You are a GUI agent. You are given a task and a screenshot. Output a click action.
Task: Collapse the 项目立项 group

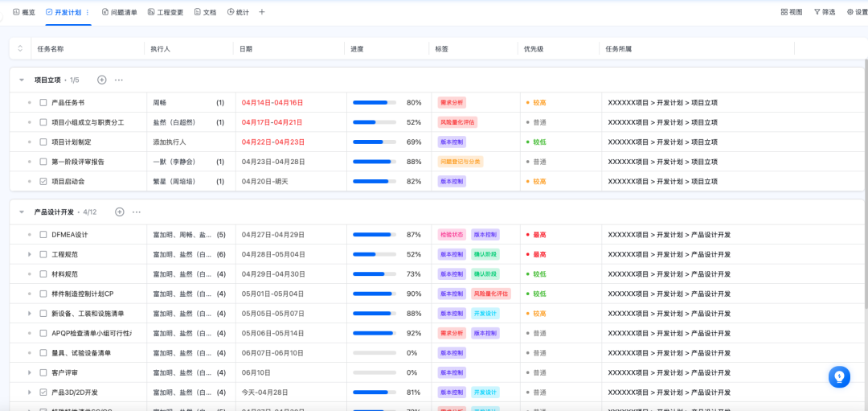coord(22,80)
